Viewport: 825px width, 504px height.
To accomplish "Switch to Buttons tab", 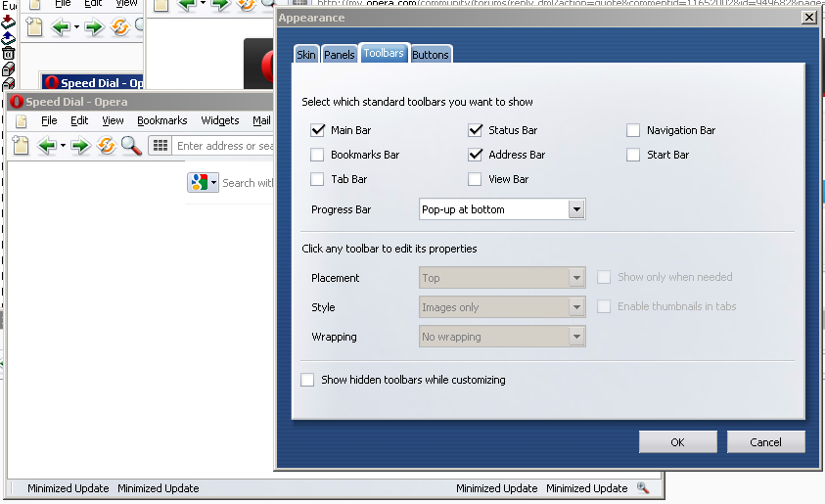I will [431, 55].
